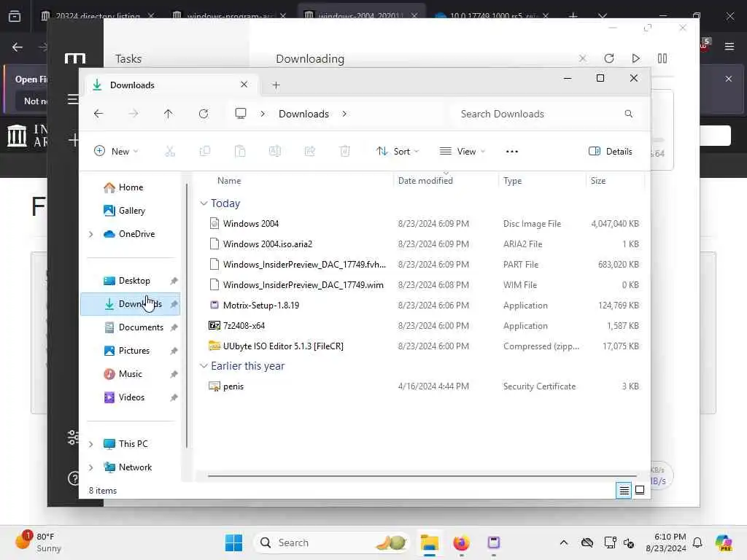Screen dimensions: 747x560
Task: Open the Windows Start menu
Action: [233, 542]
